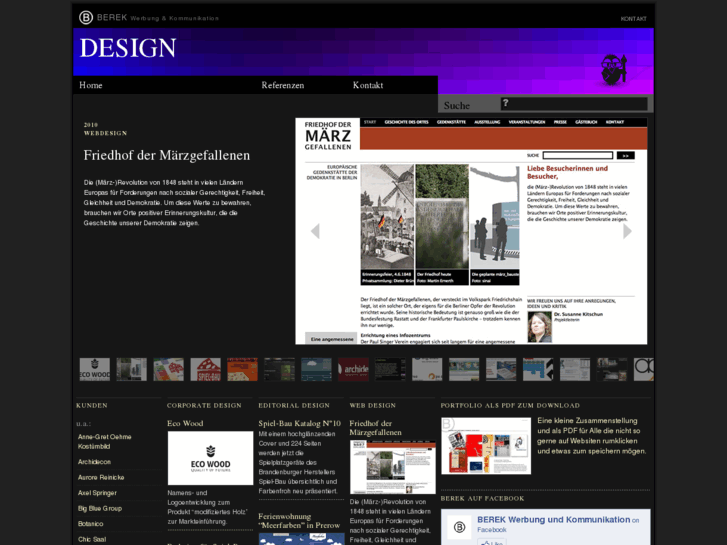Select the blue puzzle-shape thumbnail in the strip
The image size is (727, 545).
538,369
